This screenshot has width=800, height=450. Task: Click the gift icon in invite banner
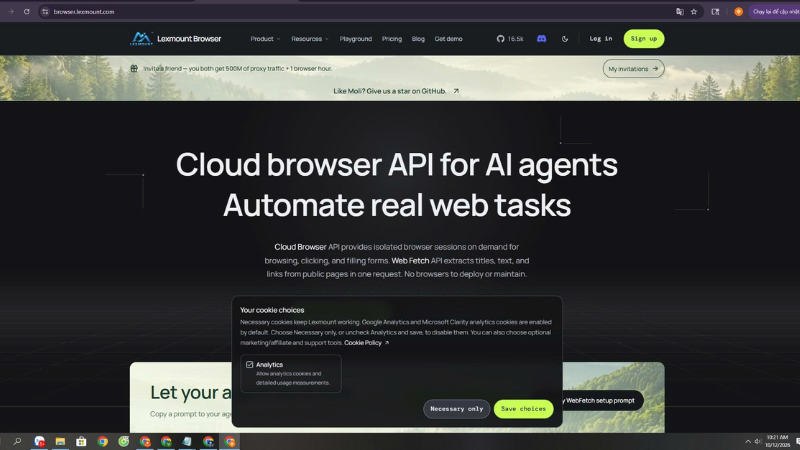tap(134, 68)
